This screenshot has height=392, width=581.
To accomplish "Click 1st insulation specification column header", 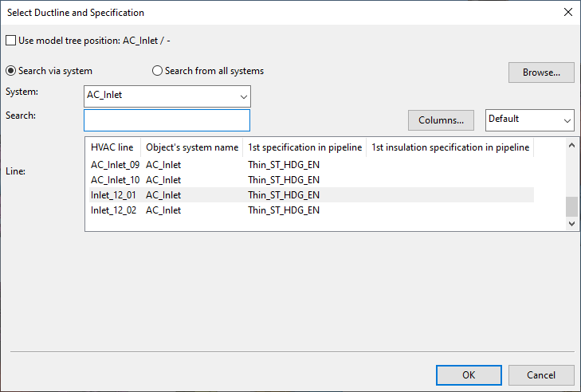I will [x=449, y=147].
